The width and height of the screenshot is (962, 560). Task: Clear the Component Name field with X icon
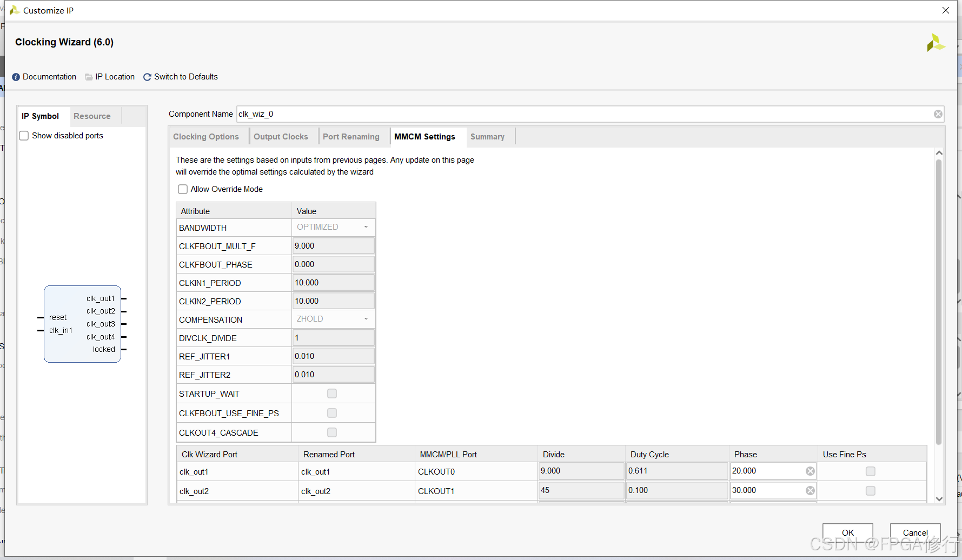tap(938, 114)
